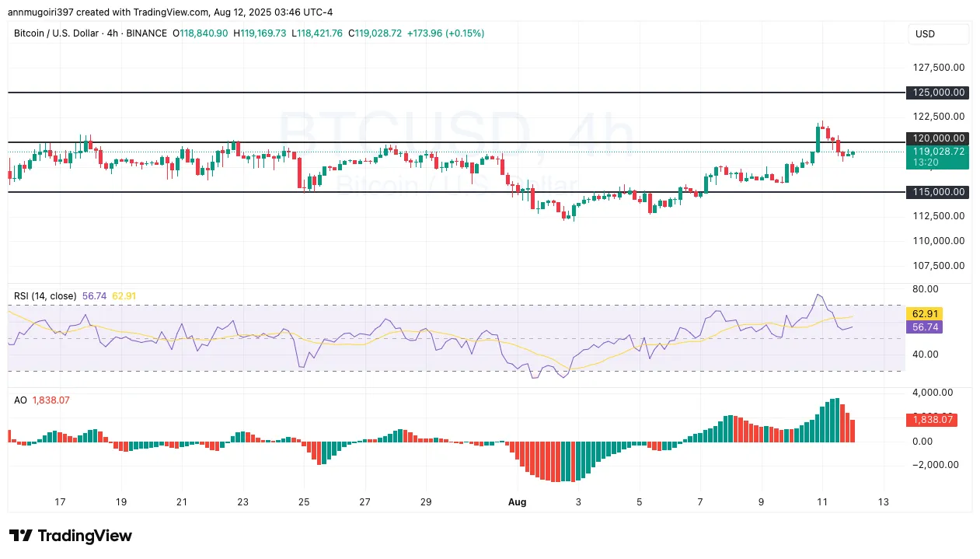980x559 pixels.
Task: Click the yellow 62.91 RSI value label
Action: [923, 313]
